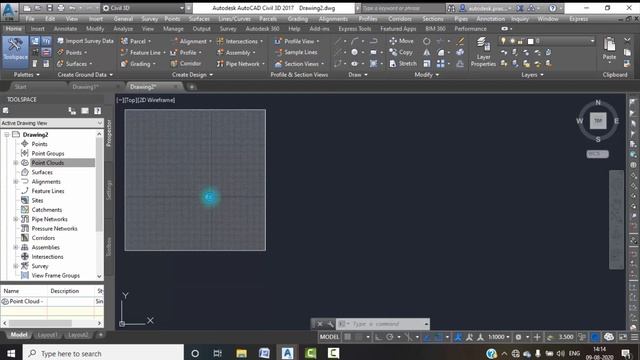Viewport: 640px width, 360px height.
Task: Click the Windows Start button
Action: pos(11,353)
